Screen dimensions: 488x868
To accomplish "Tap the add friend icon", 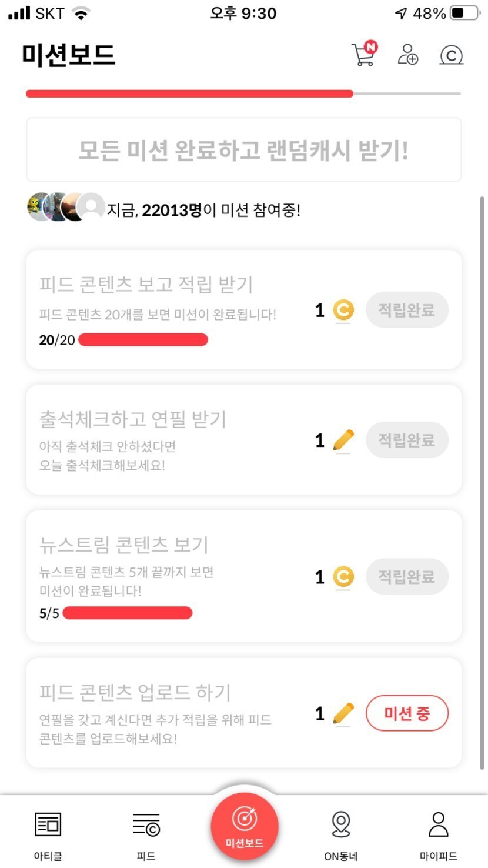I will 407,55.
